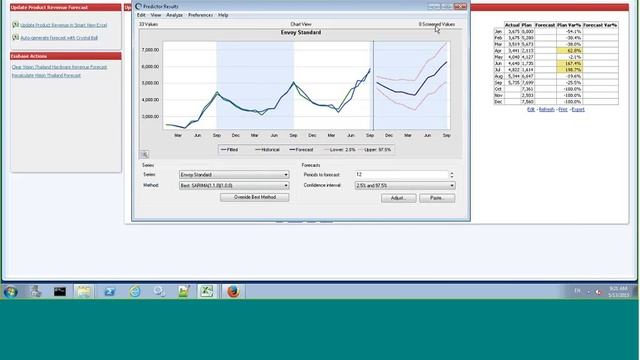Click the Edit link below the table
This screenshot has height=360, width=640.
click(x=531, y=109)
